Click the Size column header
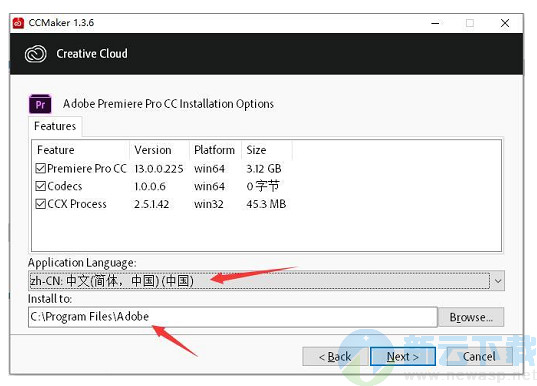 tap(267, 150)
